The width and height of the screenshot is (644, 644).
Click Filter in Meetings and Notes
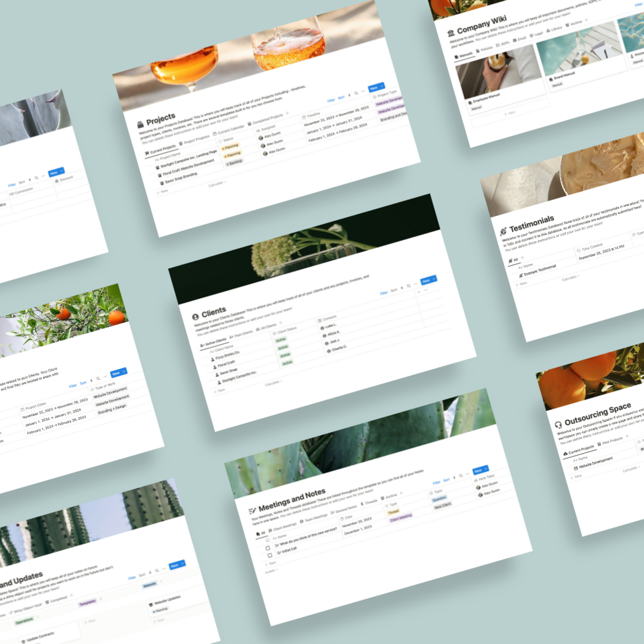click(436, 483)
